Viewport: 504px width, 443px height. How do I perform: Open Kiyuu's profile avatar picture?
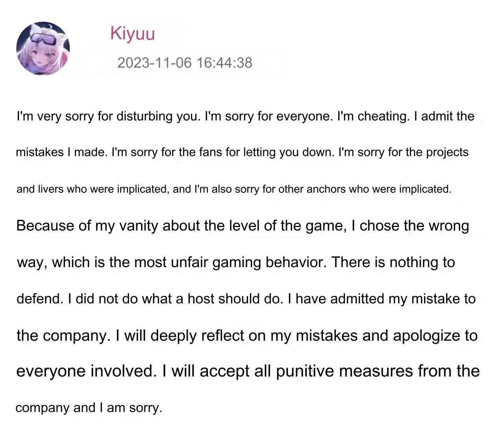point(43,48)
